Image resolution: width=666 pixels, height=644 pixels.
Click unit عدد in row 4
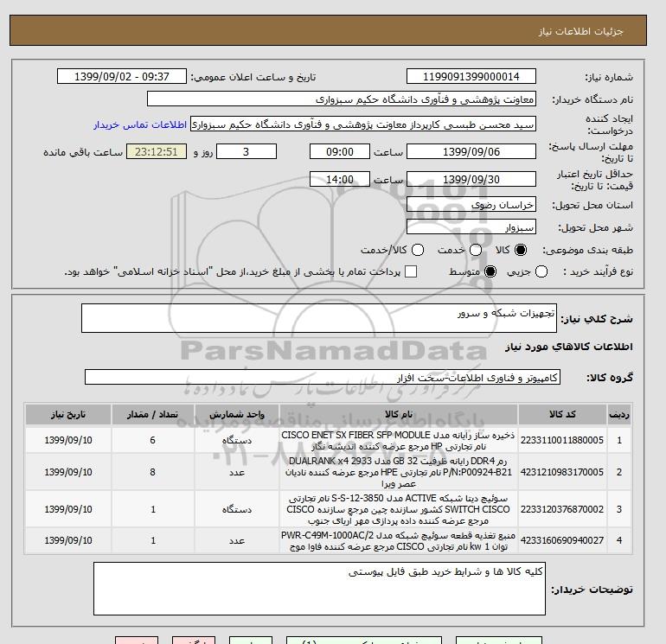click(237, 541)
